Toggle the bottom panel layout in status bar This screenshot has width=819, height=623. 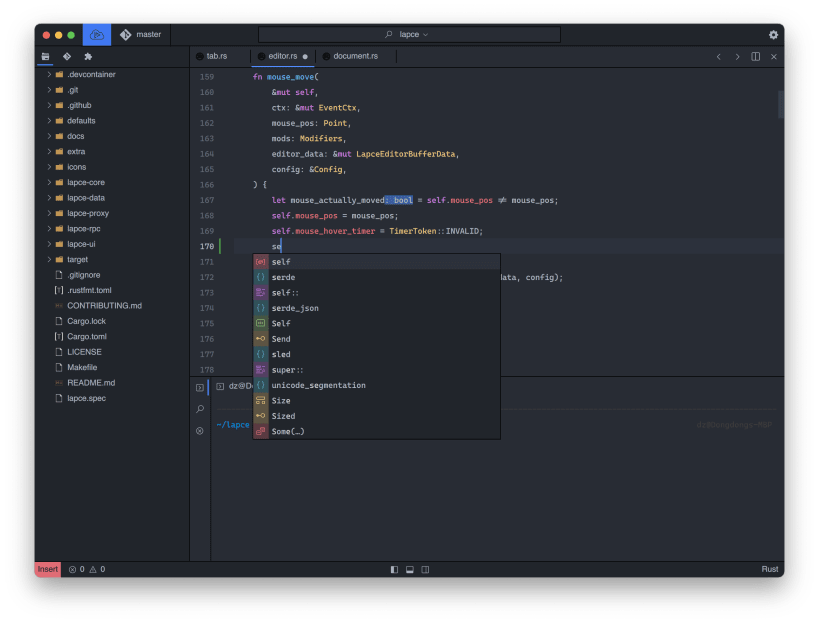(409, 569)
